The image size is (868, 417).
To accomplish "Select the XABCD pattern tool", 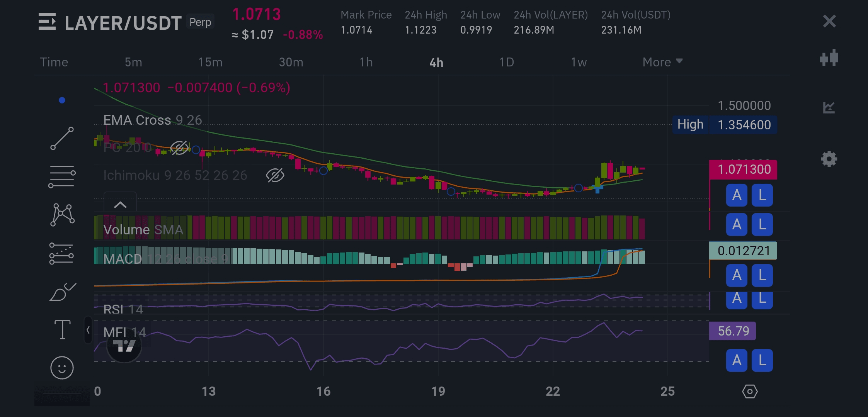I will pos(62,215).
